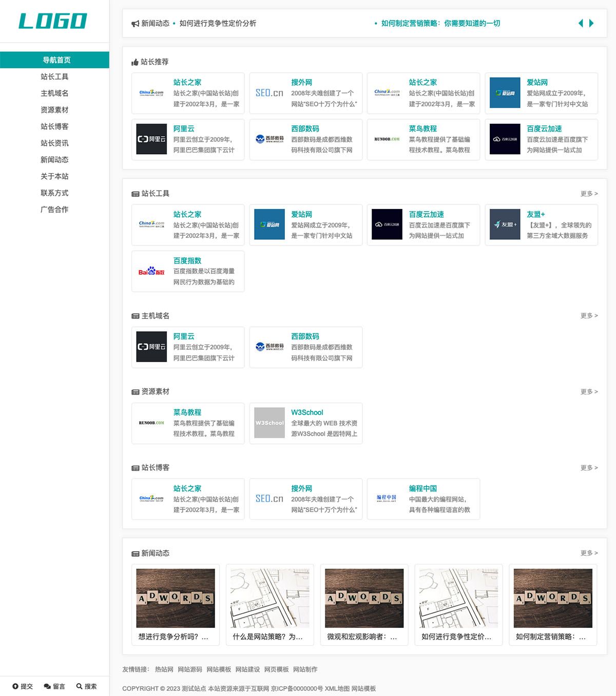Viewport: 616px width, 696px height.
Task: Open the 什么是网站策略 blueprint thumbnail
Action: point(270,598)
